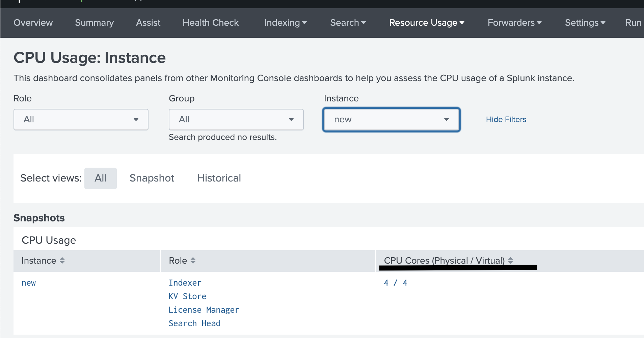The image size is (644, 338).
Task: Open the Role filter dropdown
Action: point(81,120)
